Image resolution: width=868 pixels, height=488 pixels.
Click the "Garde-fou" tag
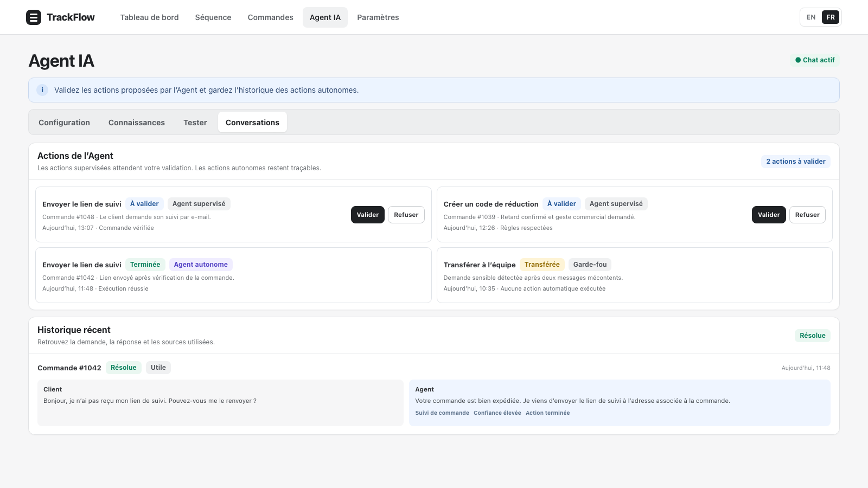click(x=590, y=265)
